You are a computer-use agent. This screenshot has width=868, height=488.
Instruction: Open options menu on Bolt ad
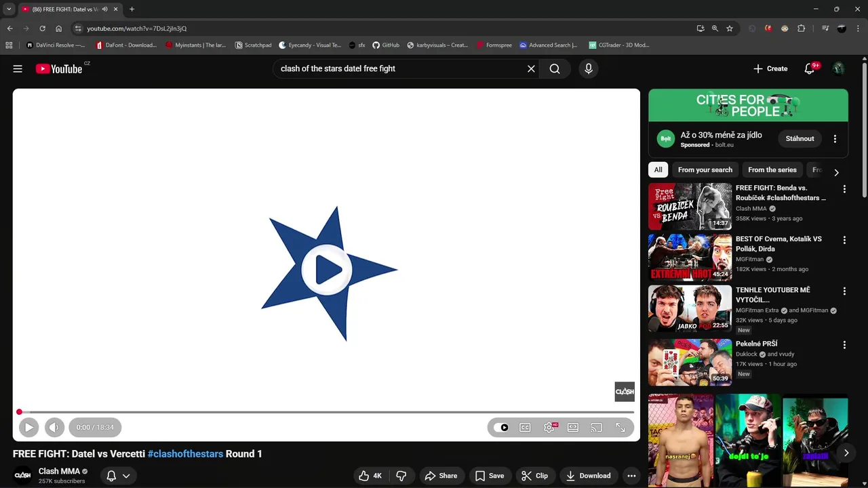click(835, 138)
